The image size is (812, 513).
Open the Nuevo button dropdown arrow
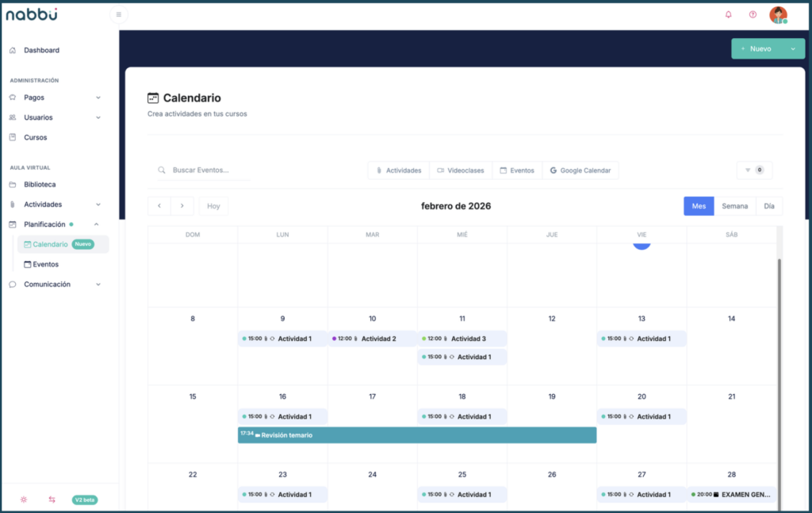(x=793, y=49)
